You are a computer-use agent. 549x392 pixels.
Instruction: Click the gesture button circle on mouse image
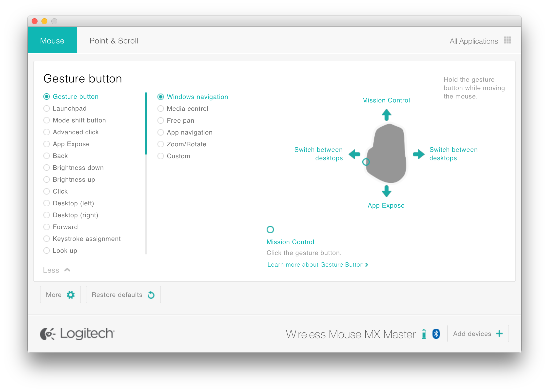tap(366, 162)
